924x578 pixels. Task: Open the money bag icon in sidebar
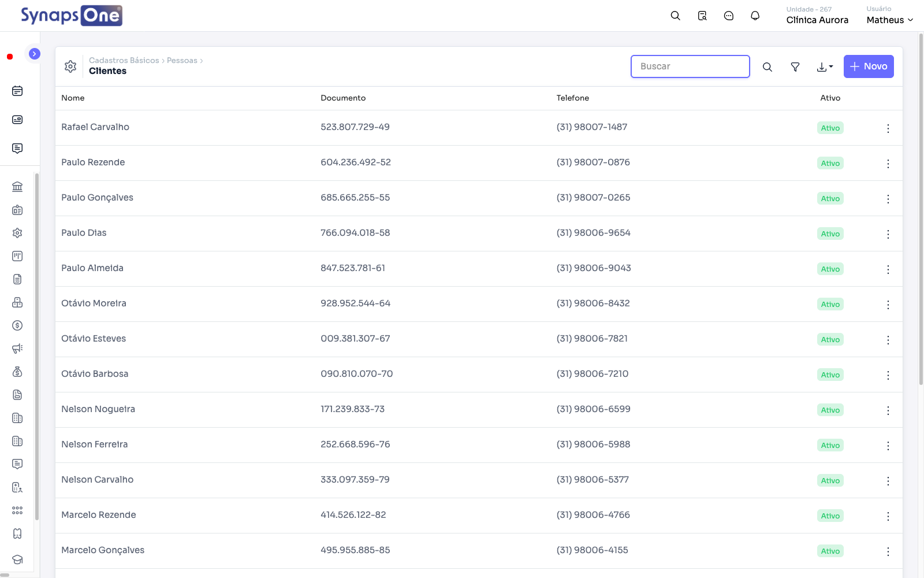(x=17, y=372)
